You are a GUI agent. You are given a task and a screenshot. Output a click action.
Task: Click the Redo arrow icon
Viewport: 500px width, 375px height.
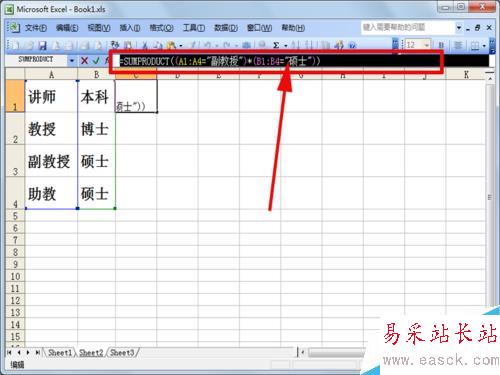click(227, 45)
